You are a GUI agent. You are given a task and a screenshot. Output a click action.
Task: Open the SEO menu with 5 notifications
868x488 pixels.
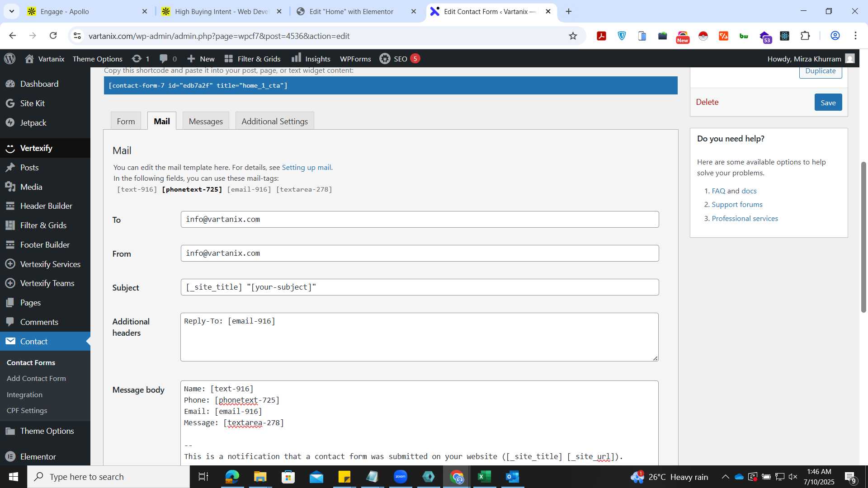click(x=400, y=59)
